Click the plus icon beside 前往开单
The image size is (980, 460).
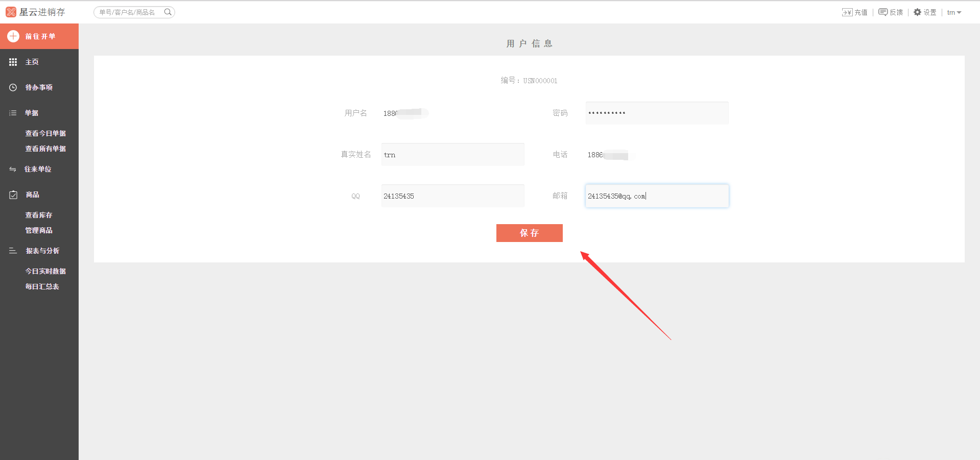click(x=13, y=36)
